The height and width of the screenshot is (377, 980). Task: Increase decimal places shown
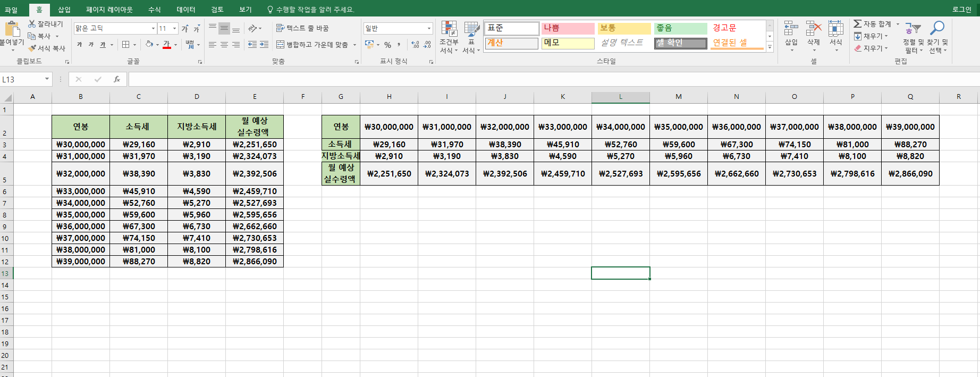coord(415,45)
